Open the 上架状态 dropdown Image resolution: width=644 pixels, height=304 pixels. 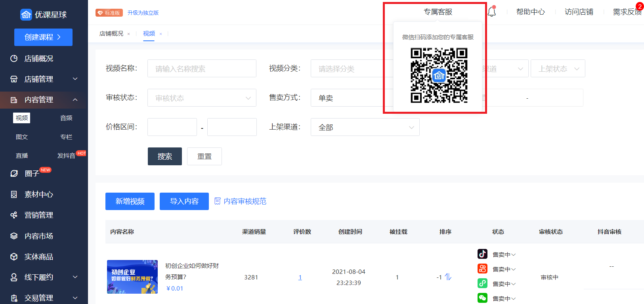pyautogui.click(x=558, y=69)
